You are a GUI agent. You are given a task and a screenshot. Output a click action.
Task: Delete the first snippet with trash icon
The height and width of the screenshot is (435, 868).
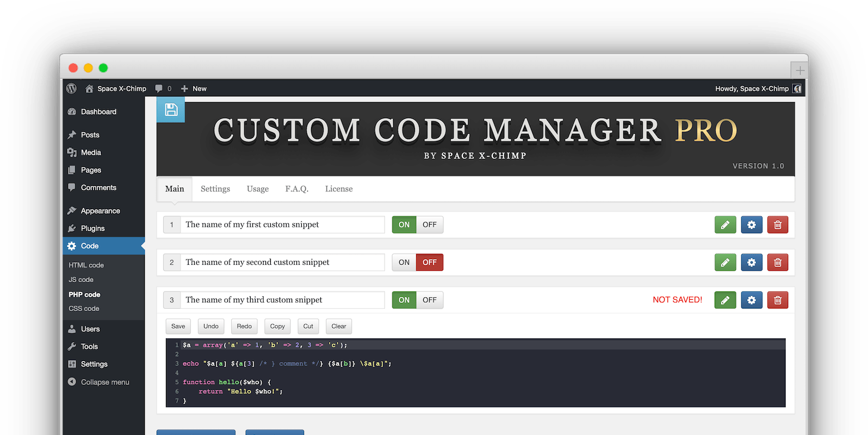point(778,225)
